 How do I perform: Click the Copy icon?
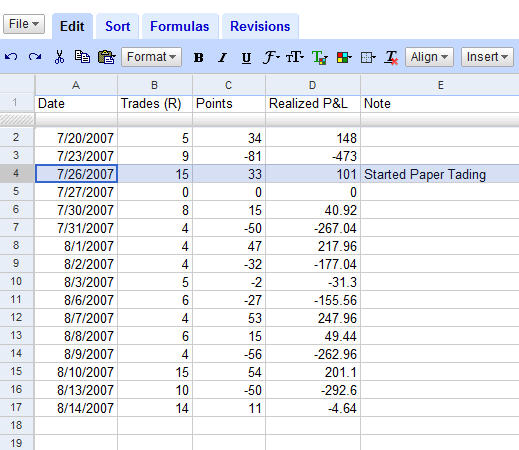click(x=82, y=57)
